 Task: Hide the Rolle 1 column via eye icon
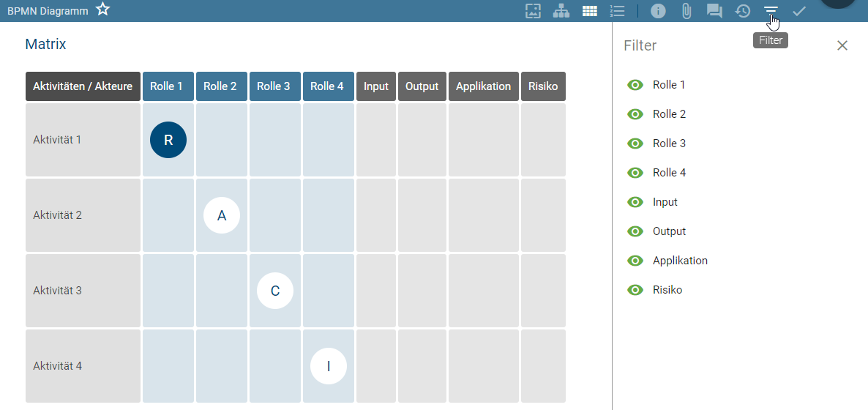pos(635,85)
